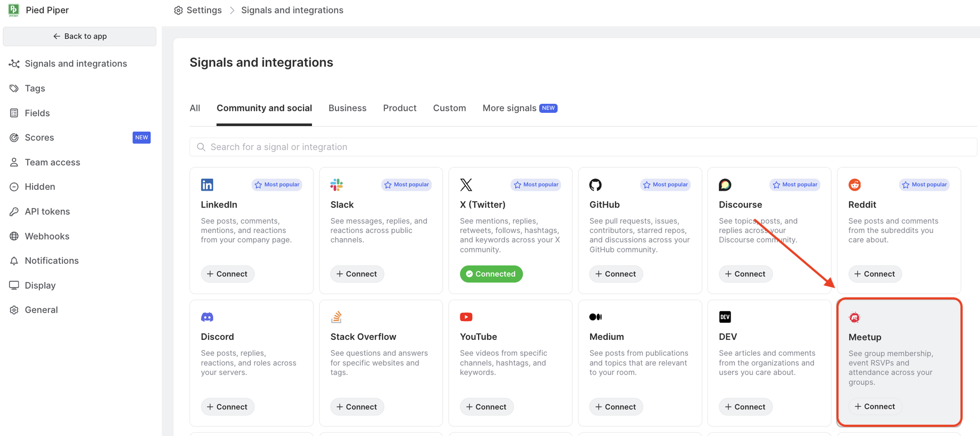The width and height of the screenshot is (980, 436).
Task: Switch to the Product tab
Action: pyautogui.click(x=400, y=109)
